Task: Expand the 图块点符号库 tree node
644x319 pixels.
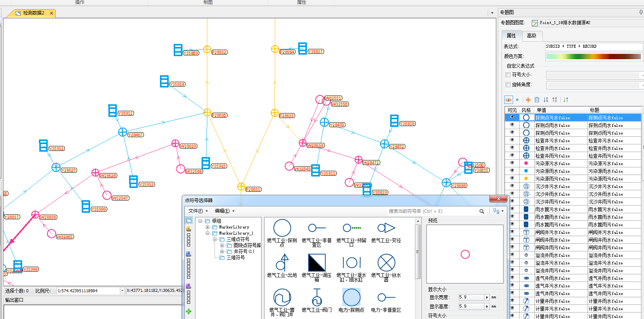Action: pos(222,245)
